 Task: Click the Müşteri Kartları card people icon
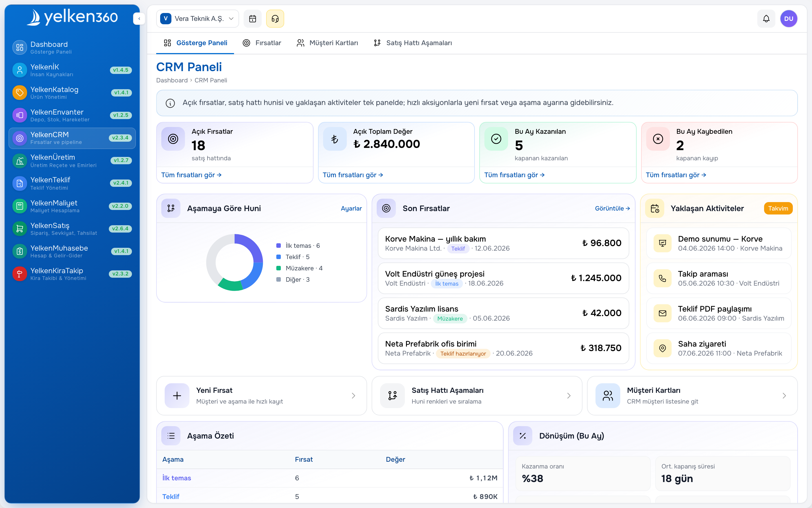pos(608,396)
